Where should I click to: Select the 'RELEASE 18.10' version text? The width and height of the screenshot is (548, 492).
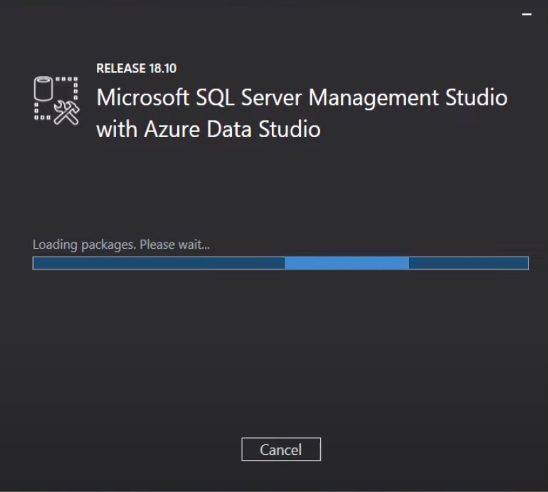click(x=136, y=68)
